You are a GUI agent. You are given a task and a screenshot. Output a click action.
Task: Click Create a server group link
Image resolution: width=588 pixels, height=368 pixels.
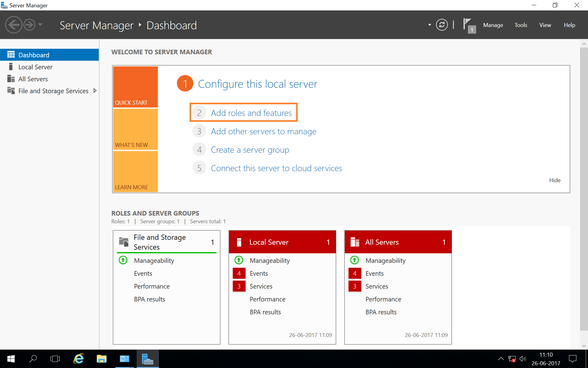[x=250, y=150]
